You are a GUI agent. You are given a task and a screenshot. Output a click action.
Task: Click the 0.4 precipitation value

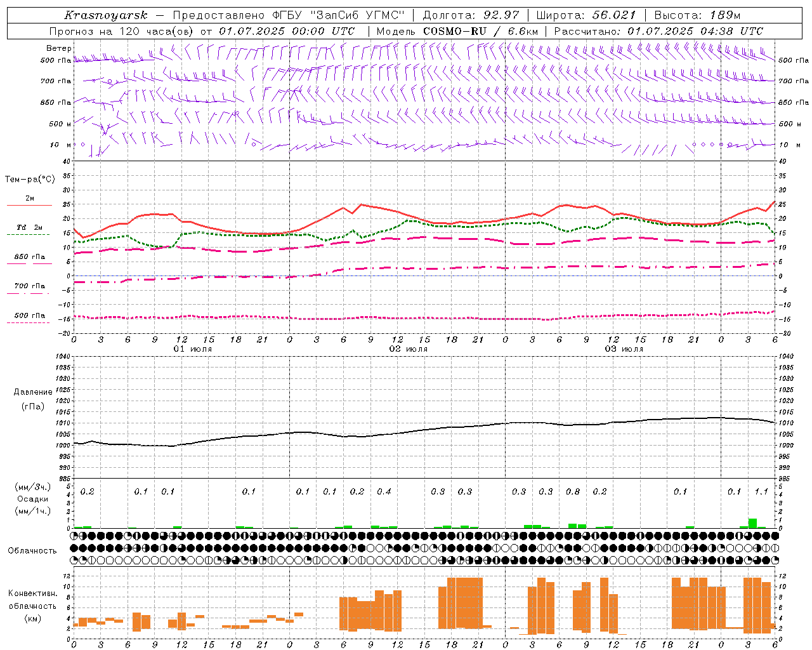pos(384,491)
